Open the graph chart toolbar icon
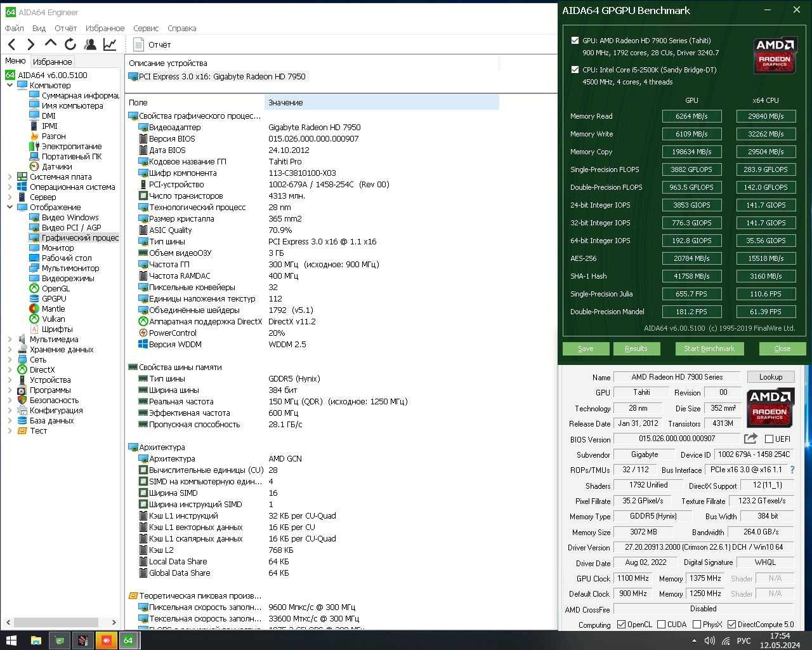The width and height of the screenshot is (812, 650). click(110, 44)
